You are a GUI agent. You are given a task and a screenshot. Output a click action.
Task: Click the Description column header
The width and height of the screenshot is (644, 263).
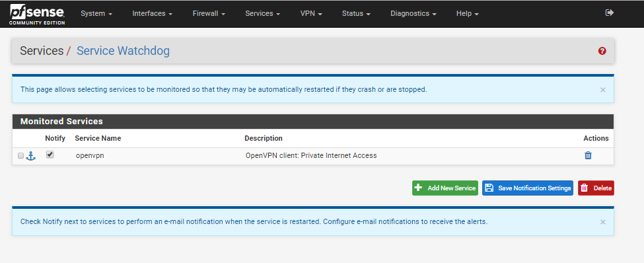point(264,138)
